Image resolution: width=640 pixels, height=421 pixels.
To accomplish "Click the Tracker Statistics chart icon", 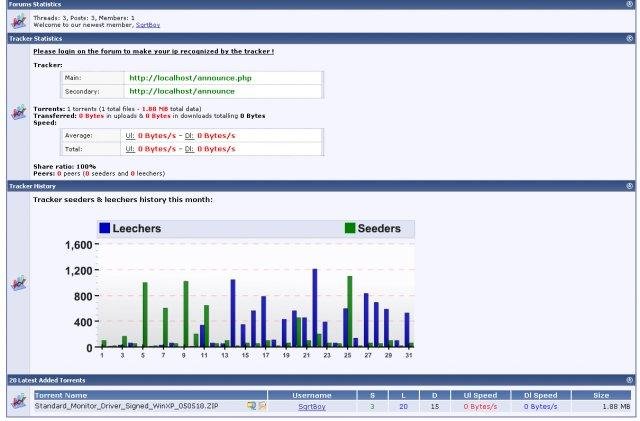I will tap(18, 112).
